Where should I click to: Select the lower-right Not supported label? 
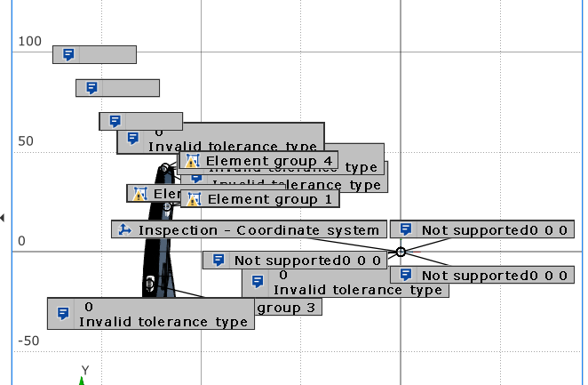coord(492,275)
